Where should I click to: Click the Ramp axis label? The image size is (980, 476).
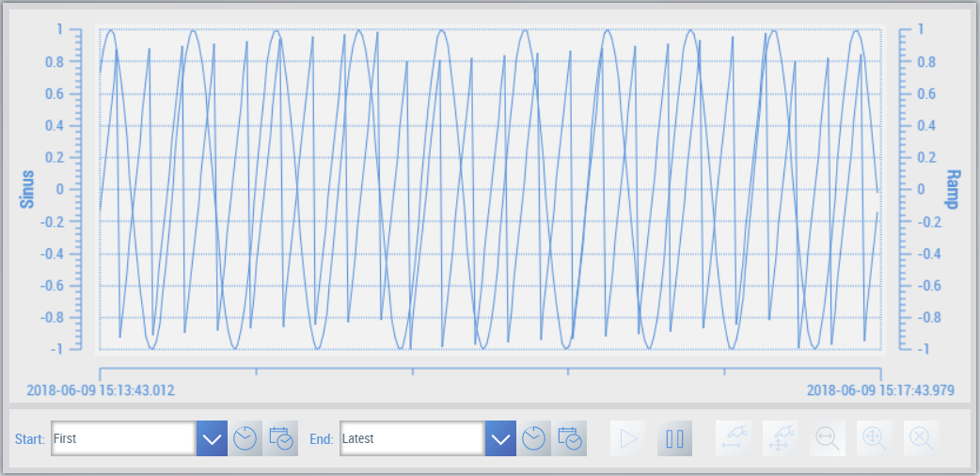click(953, 189)
